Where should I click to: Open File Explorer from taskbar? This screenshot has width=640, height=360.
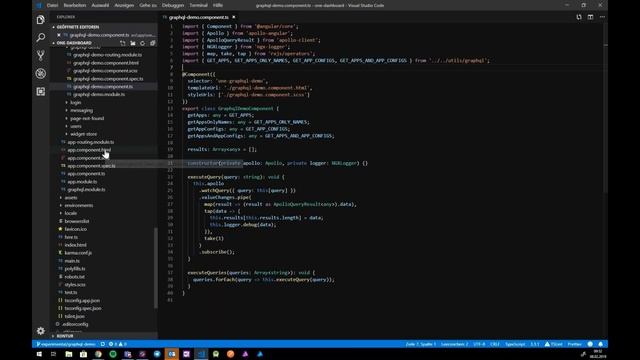click(69, 354)
